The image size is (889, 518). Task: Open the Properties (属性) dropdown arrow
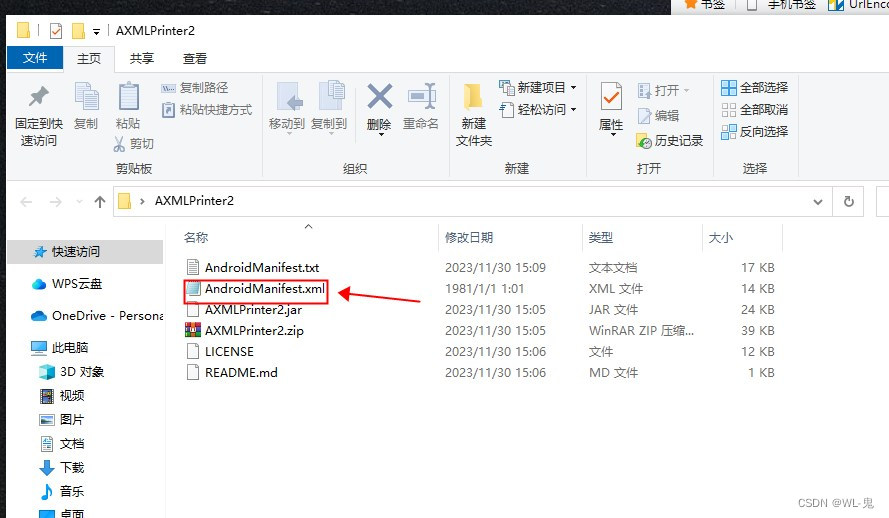(x=612, y=135)
